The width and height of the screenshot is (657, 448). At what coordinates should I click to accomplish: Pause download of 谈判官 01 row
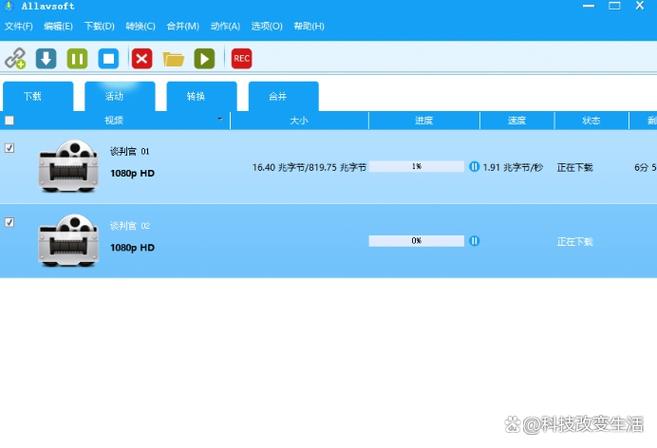474,166
